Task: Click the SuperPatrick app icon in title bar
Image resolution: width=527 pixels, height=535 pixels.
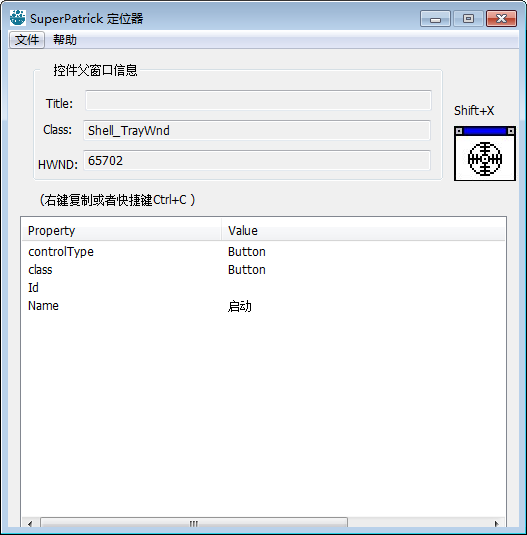Action: 17,18
